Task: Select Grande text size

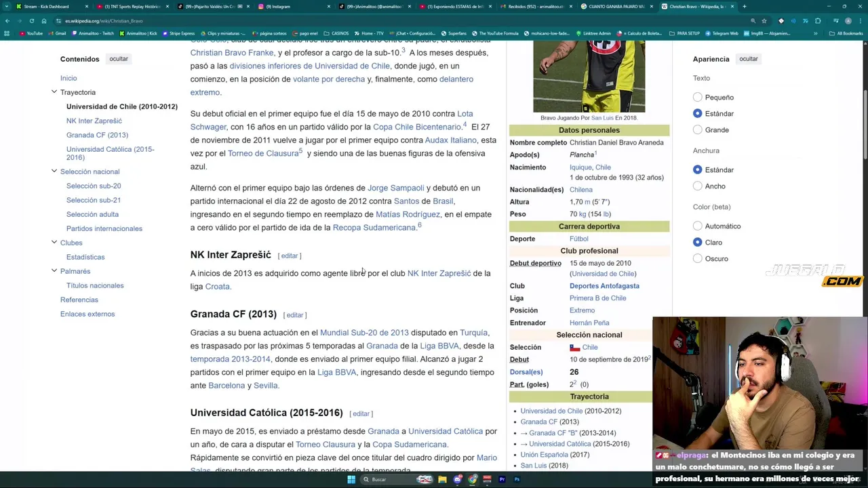Action: pyautogui.click(x=697, y=130)
